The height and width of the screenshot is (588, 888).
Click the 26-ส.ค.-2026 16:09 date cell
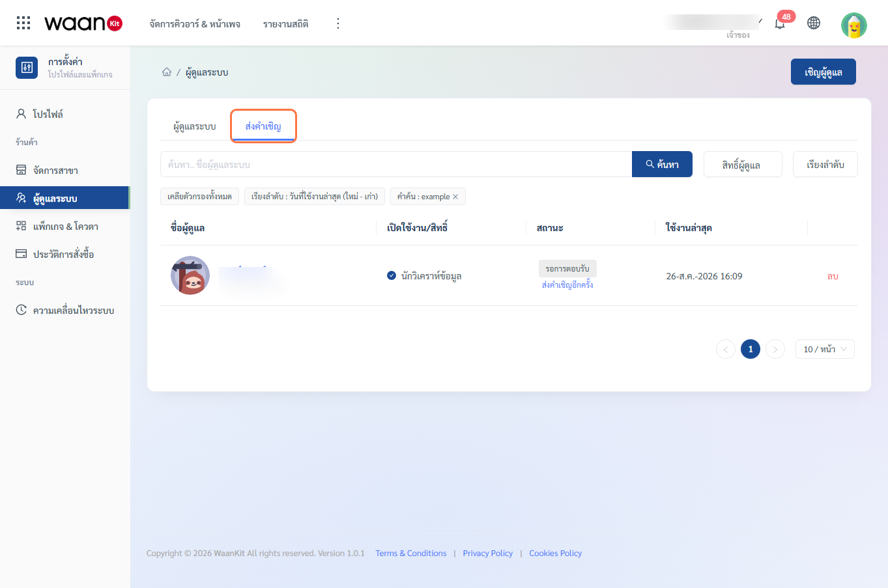704,276
